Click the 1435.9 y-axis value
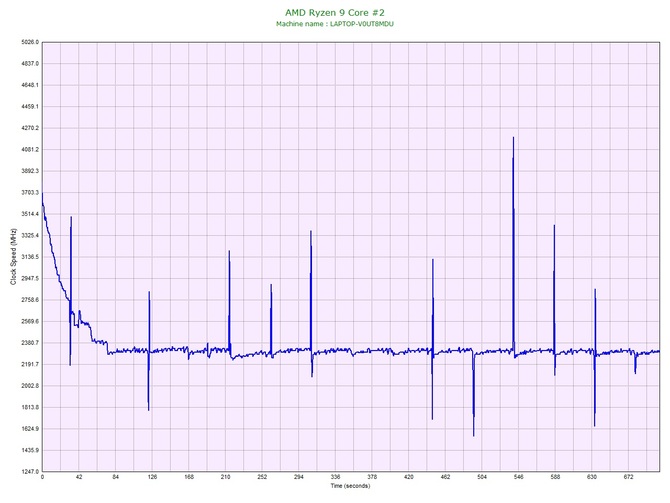This screenshot has height=503, width=670. (x=30, y=450)
